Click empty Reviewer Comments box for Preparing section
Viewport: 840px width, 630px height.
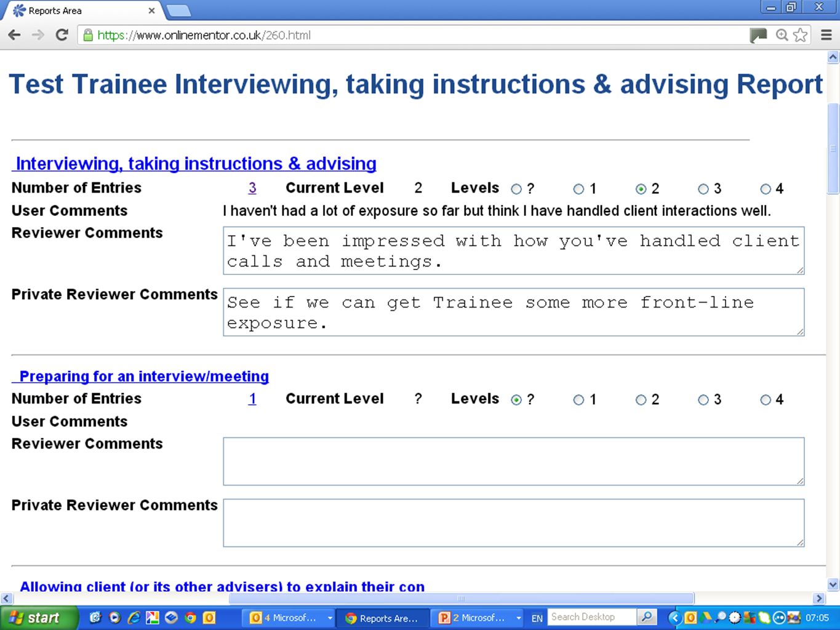514,461
